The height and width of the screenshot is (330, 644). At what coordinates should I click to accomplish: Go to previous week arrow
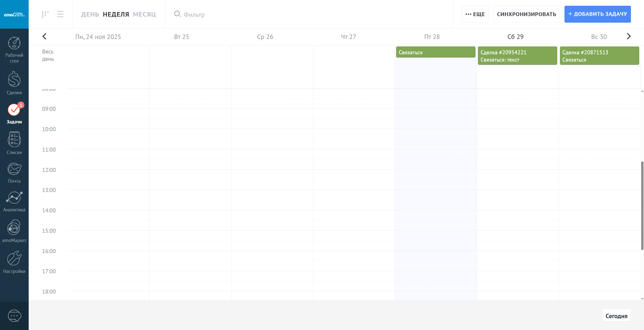[x=45, y=36]
